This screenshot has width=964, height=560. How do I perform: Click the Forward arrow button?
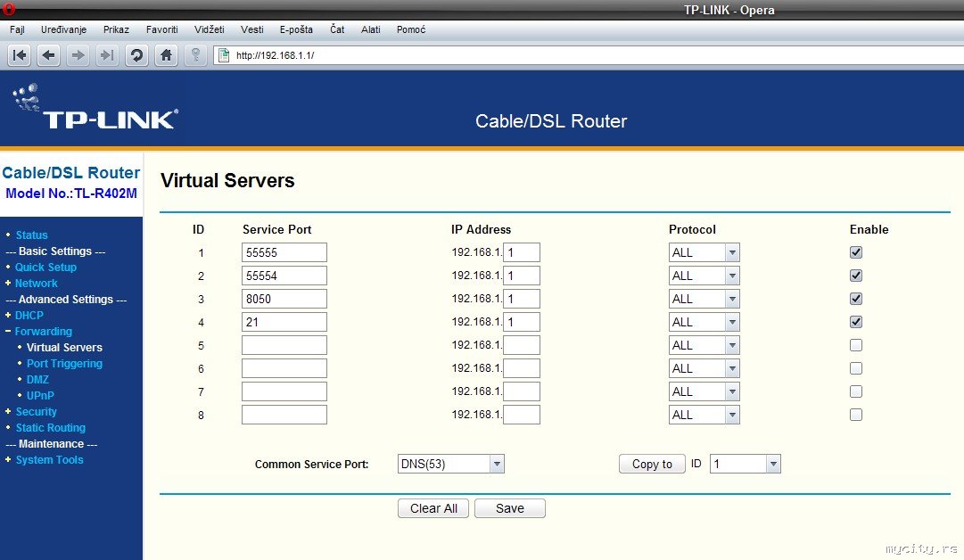point(78,55)
